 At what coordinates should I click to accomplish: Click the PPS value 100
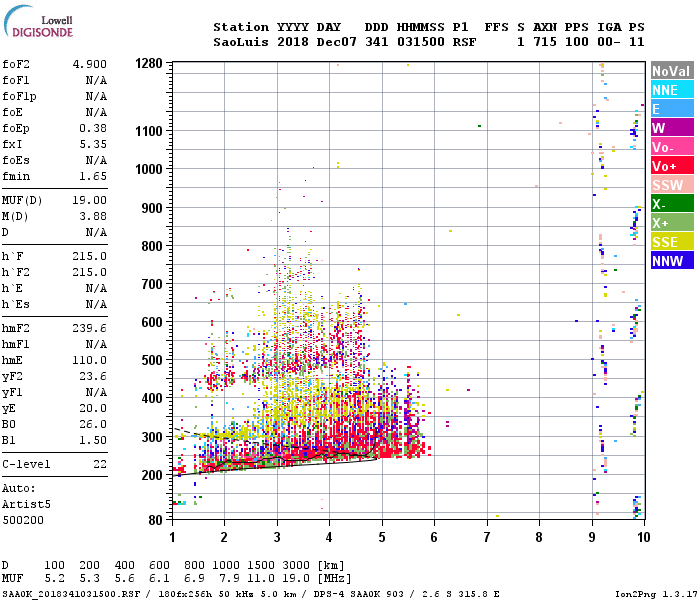[x=577, y=42]
